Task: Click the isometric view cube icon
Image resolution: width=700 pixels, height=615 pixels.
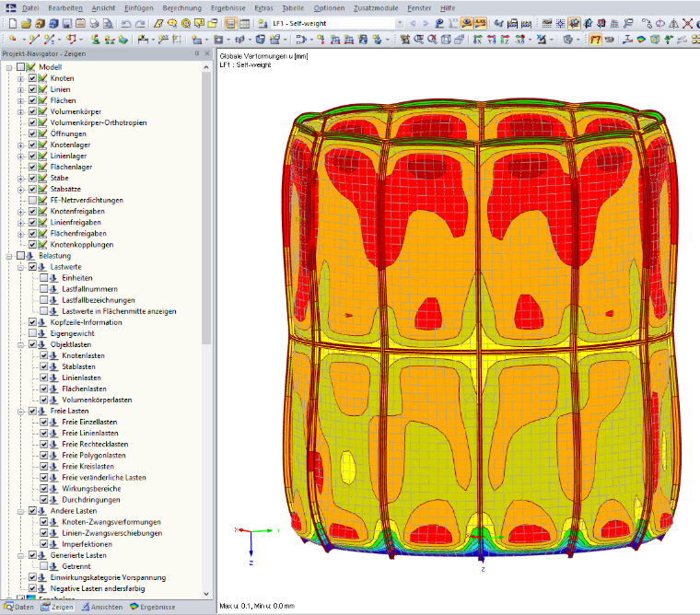Action: (446, 40)
